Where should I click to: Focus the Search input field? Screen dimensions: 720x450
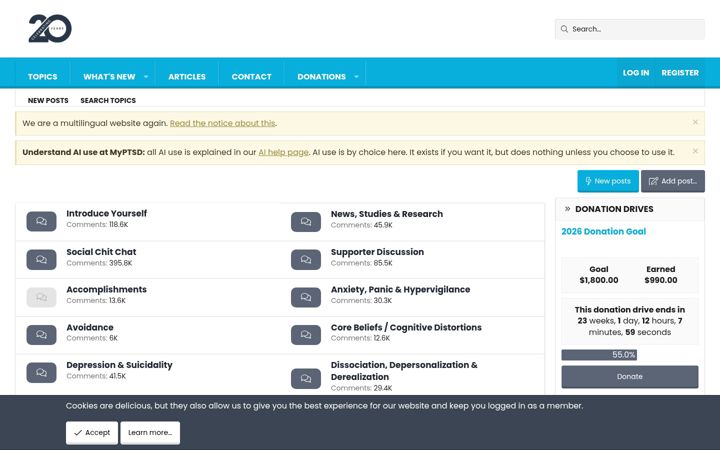tap(630, 29)
